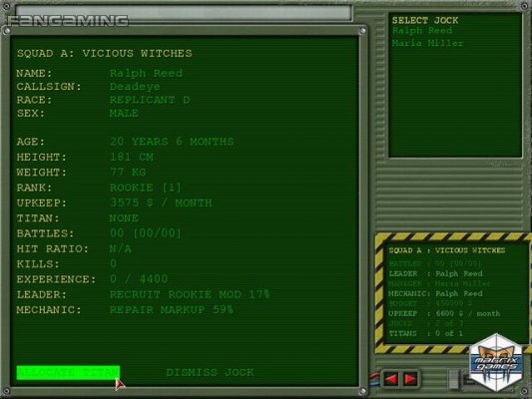Click the Leader: Ralph Reed squad entry
532x399 pixels.
pos(435,273)
